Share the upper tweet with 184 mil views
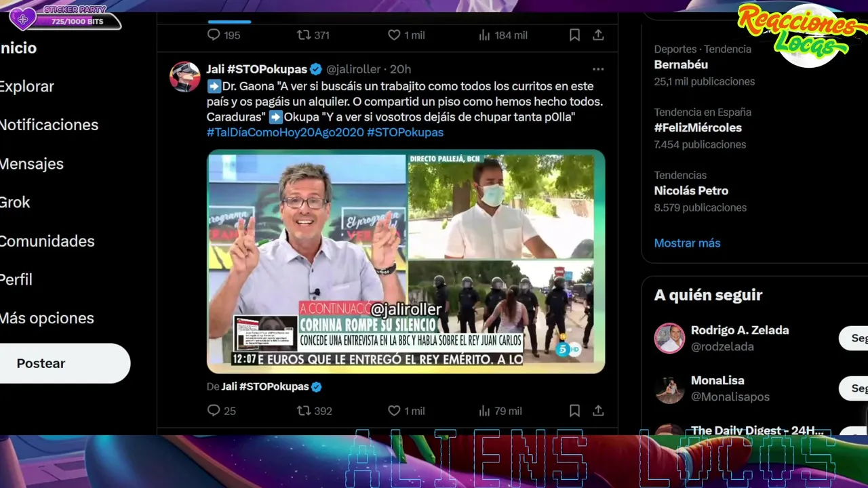Screen dimensions: 868x488 point(598,35)
